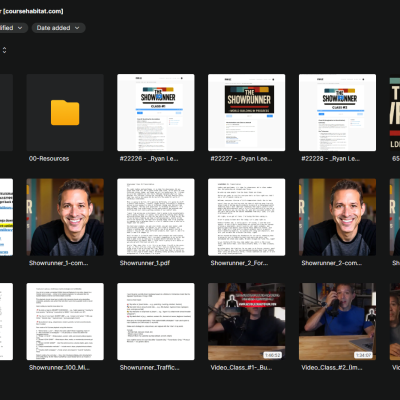Viewport: 400px width, 400px height.
Task: Open the Showrunner_100_Mi... document thumbnail
Action: tap(65, 322)
